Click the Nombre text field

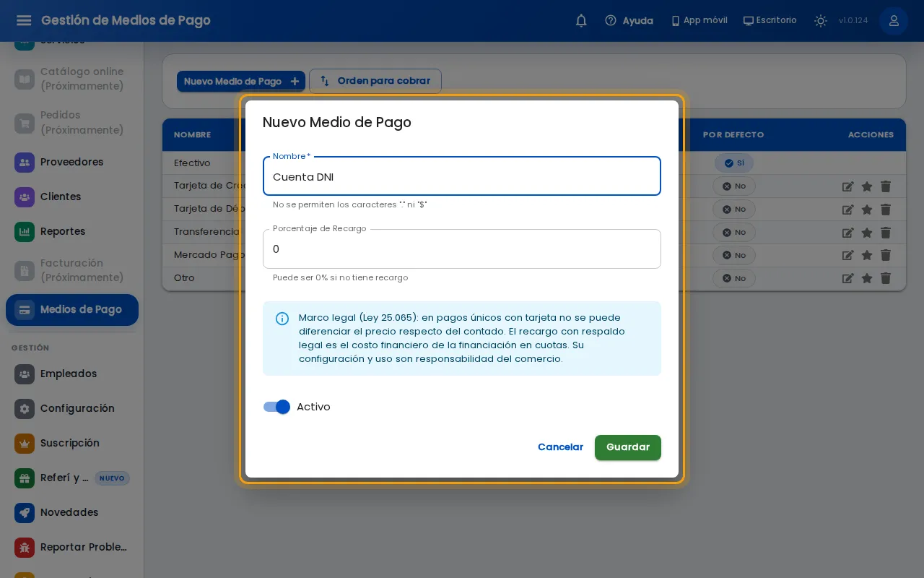point(462,176)
